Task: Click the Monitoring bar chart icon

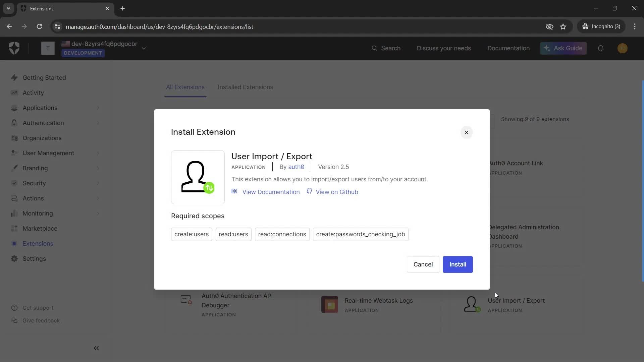Action: point(14,214)
